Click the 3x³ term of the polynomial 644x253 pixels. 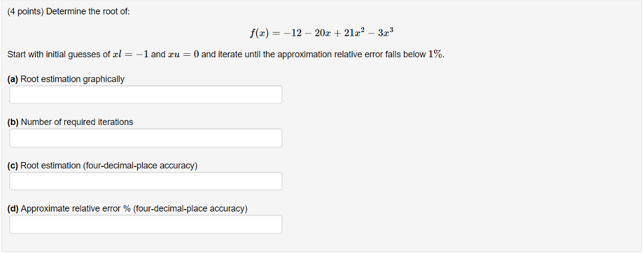pos(386,33)
